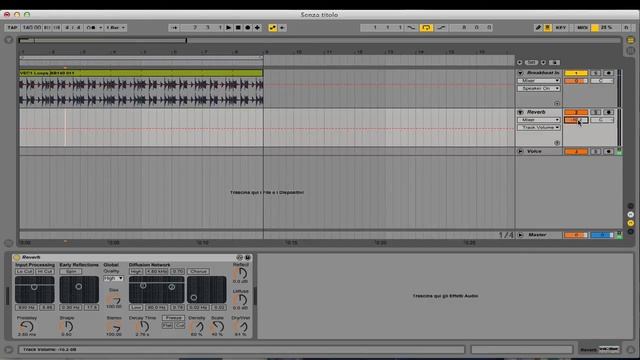Solo the Breakbeat In track
This screenshot has height=360, width=640.
596,73
